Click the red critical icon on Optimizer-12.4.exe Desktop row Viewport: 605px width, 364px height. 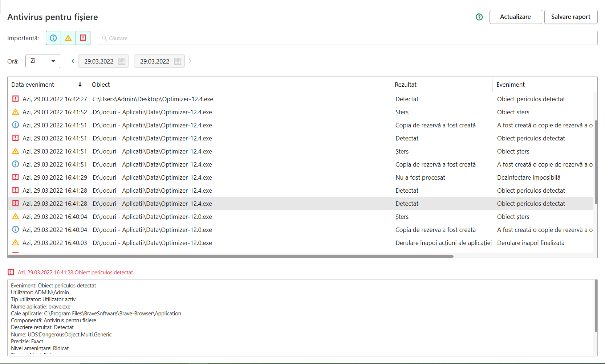[15, 99]
